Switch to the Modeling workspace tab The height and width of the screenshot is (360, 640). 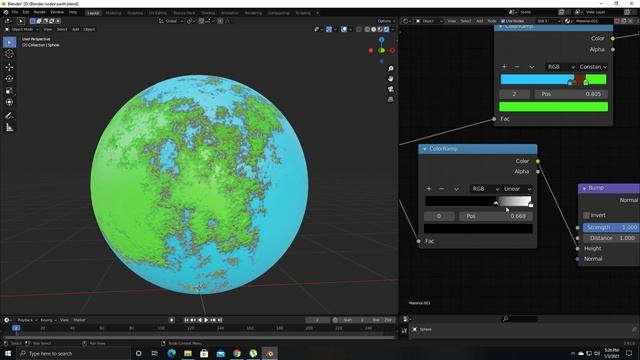(113, 13)
